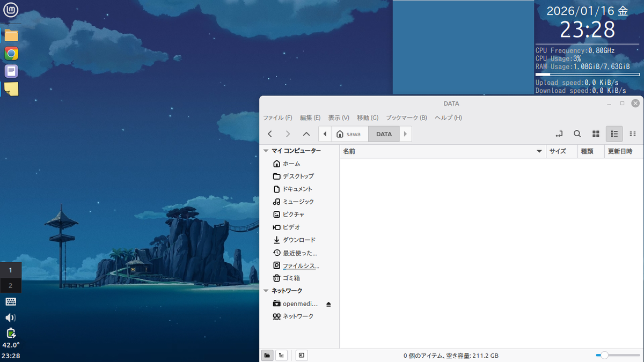Click the DATA window title bar text

[451, 104]
